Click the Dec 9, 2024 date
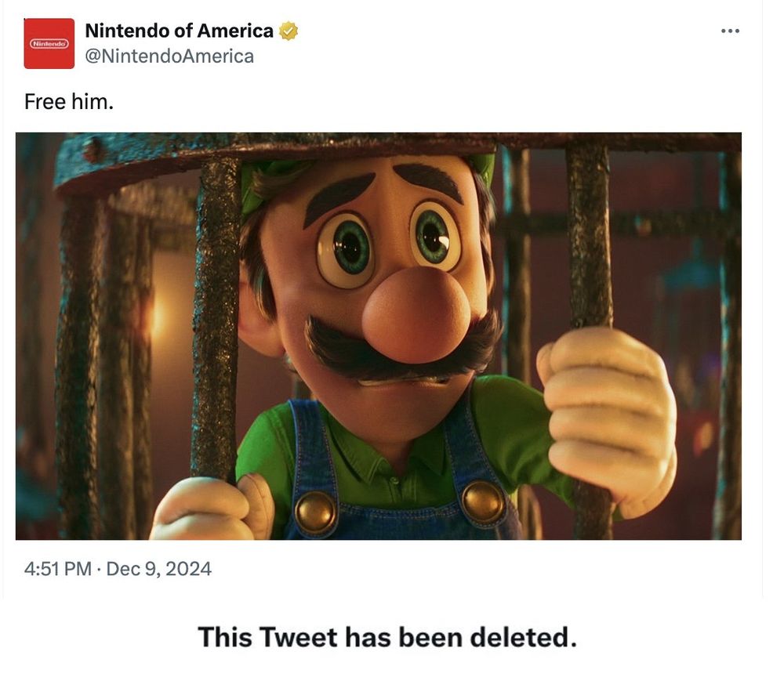Screen dimensions: 784x688 [x=159, y=569]
